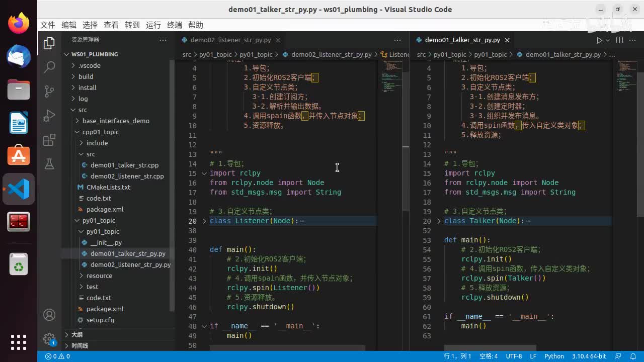The height and width of the screenshot is (362, 644).
Task: Unfold class Talker on line 20
Action: point(439,221)
